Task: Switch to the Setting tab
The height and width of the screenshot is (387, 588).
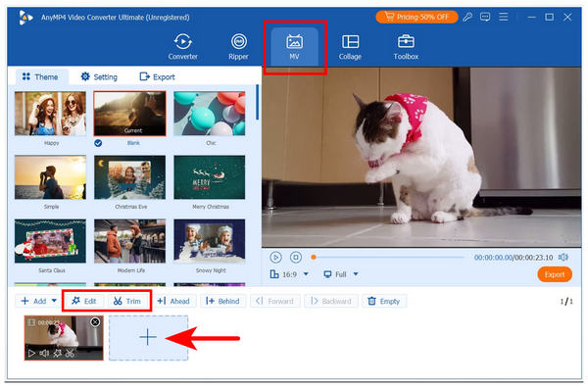Action: click(99, 76)
